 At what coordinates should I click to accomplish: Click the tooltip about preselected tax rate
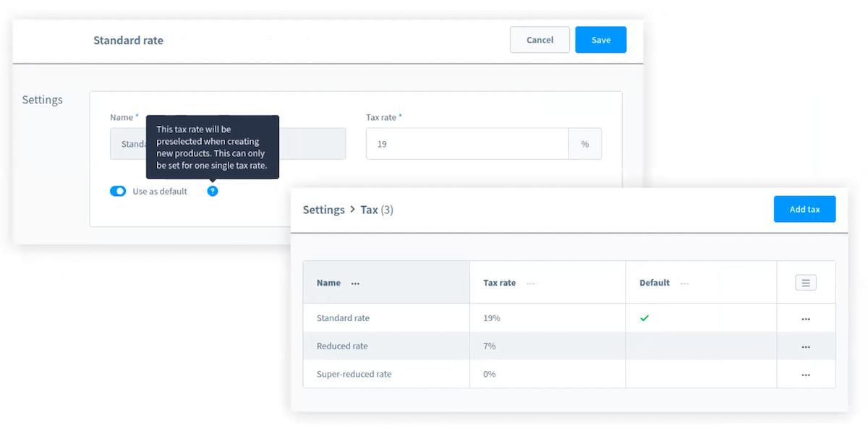(212, 148)
